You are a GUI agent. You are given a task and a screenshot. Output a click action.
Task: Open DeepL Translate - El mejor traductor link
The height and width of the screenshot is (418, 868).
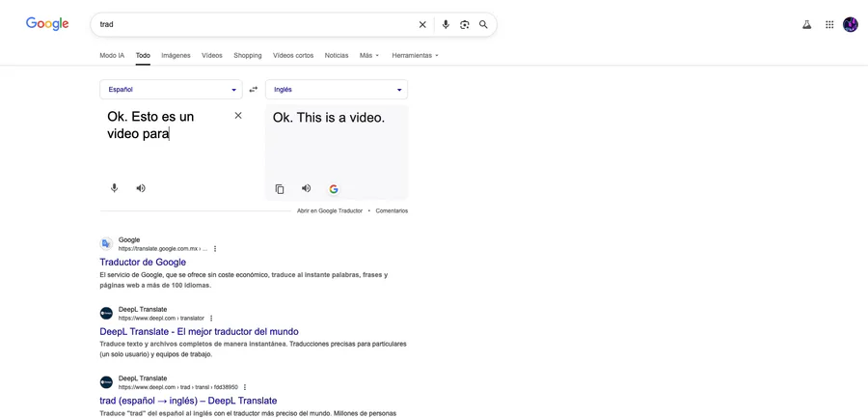[200, 331]
